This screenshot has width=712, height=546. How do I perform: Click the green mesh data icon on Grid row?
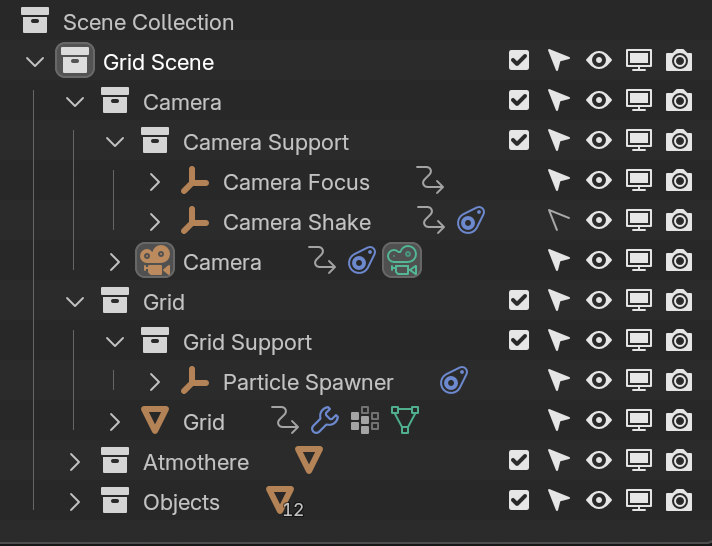pos(405,421)
